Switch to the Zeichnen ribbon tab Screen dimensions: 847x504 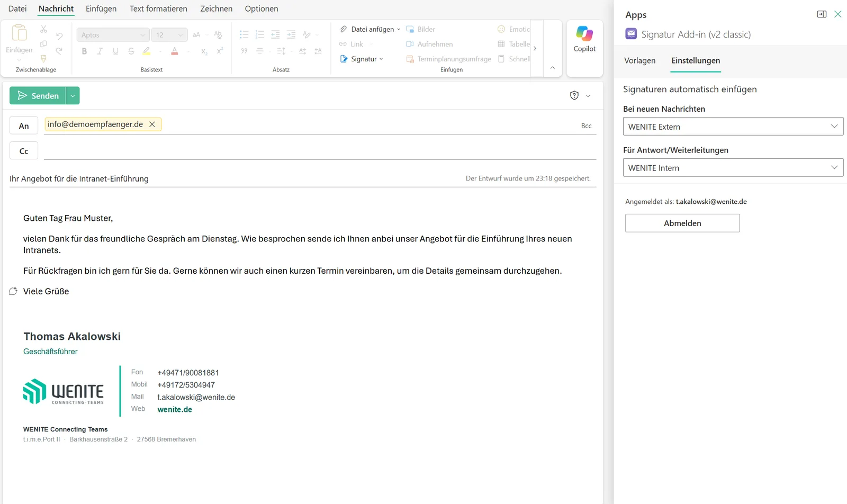click(216, 8)
